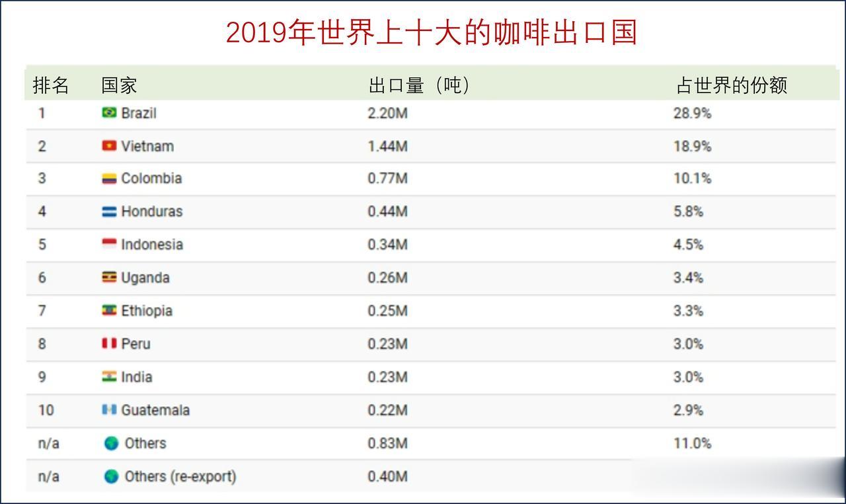Screen dimensions: 846x504
Task: Click rank number 10 in Guatemala row
Action: (x=46, y=410)
